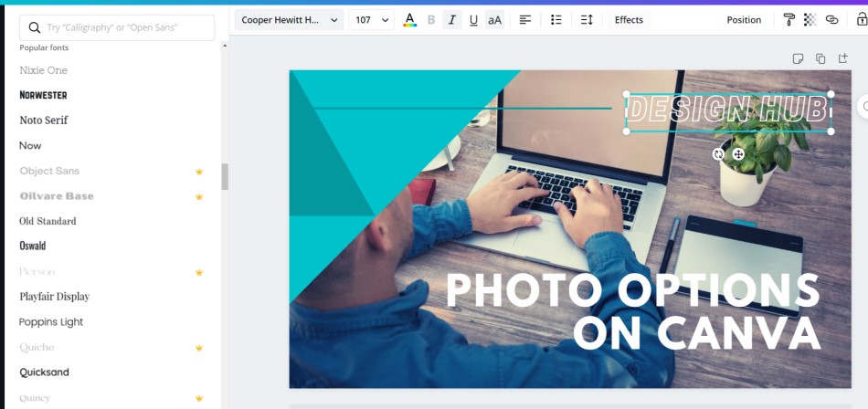Click the copy style paint roller icon

(789, 20)
